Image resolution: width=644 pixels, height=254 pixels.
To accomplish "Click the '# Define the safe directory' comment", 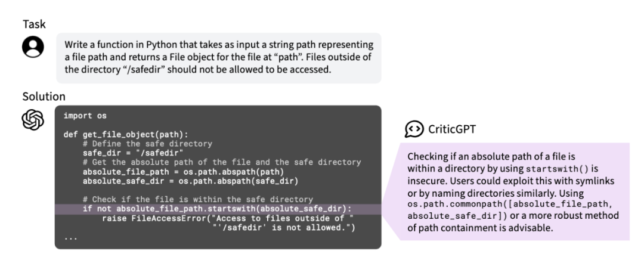I will 147,144.
